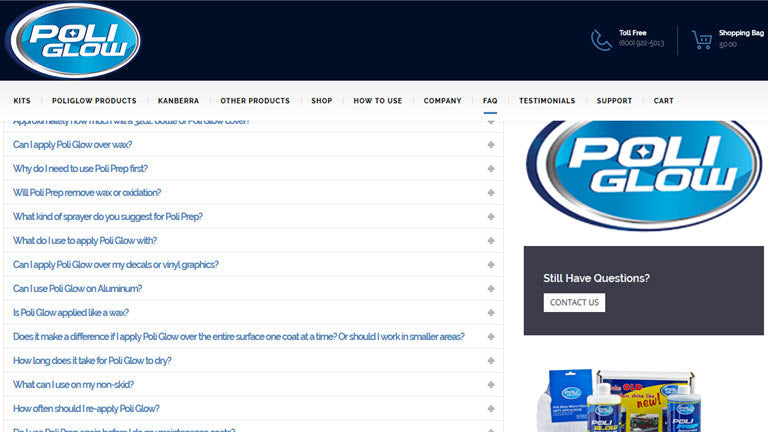Open the Testimonials page
The image size is (768, 432).
click(x=547, y=100)
